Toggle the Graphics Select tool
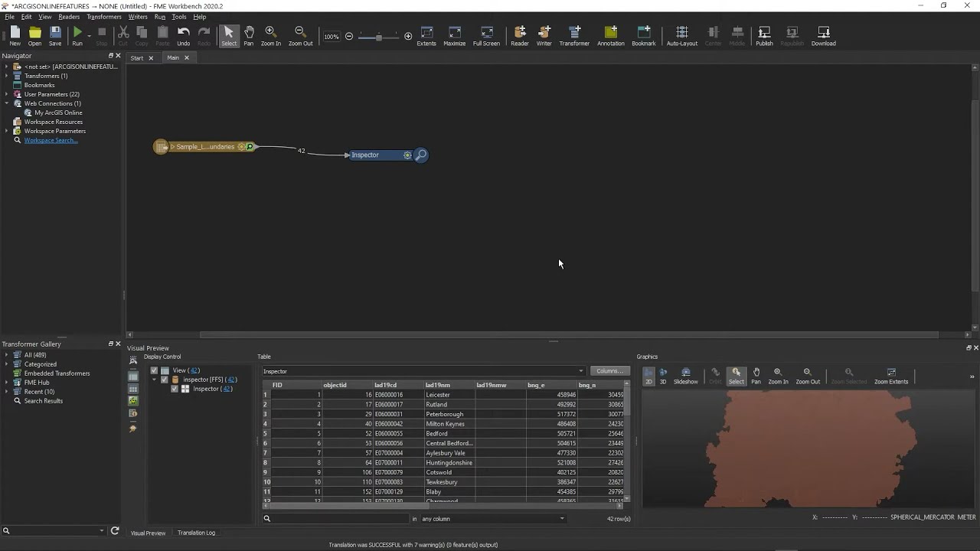 coord(736,375)
